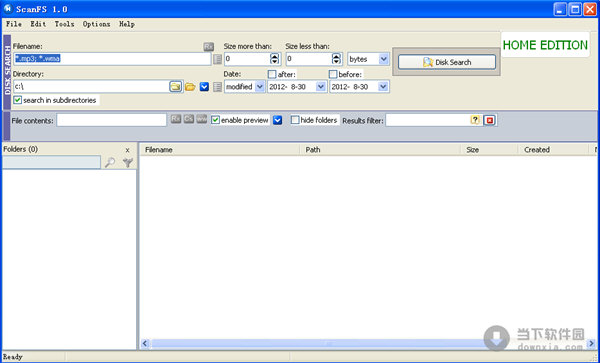Click the DISK SEARCH vertical panel tab
This screenshot has width=600, height=363.
[7, 72]
